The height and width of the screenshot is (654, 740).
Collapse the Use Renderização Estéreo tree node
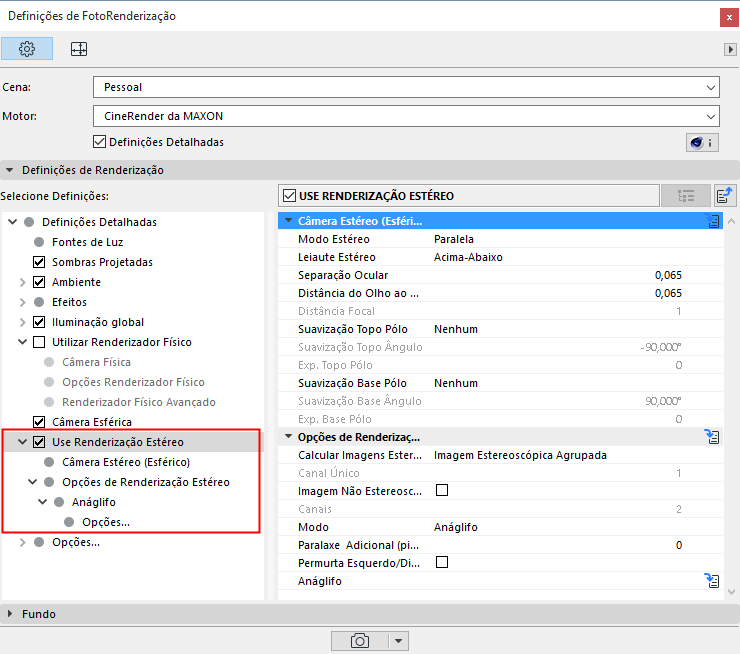22,442
